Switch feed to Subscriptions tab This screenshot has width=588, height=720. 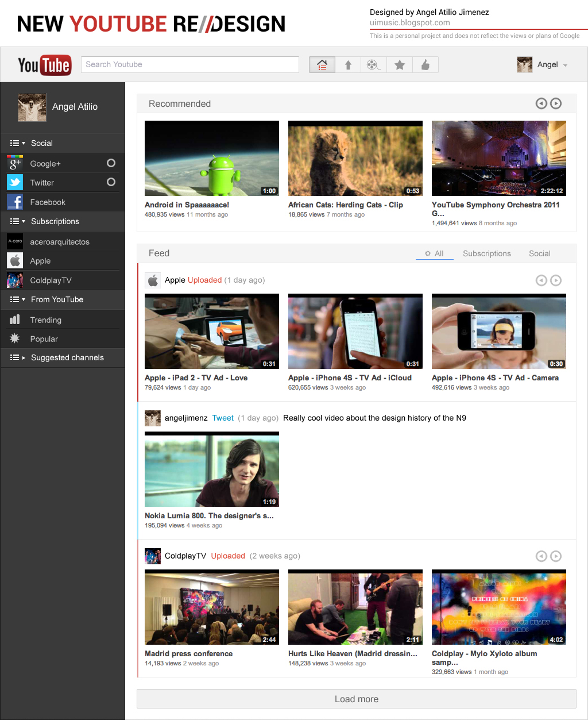click(x=487, y=253)
